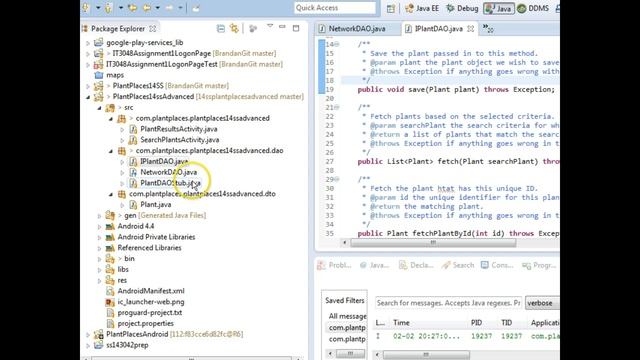The image size is (640, 360).
Task: Select the libs folder
Action: click(123, 269)
